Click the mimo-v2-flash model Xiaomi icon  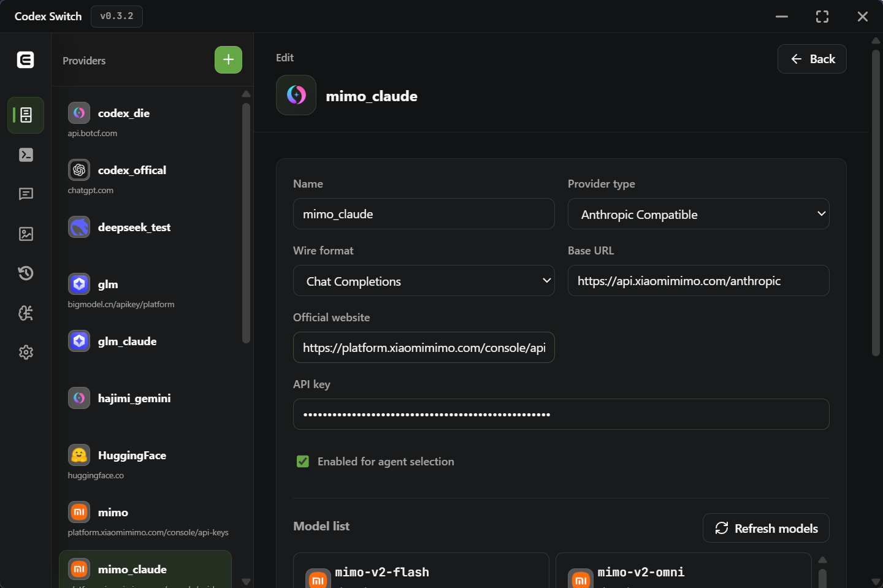318,578
